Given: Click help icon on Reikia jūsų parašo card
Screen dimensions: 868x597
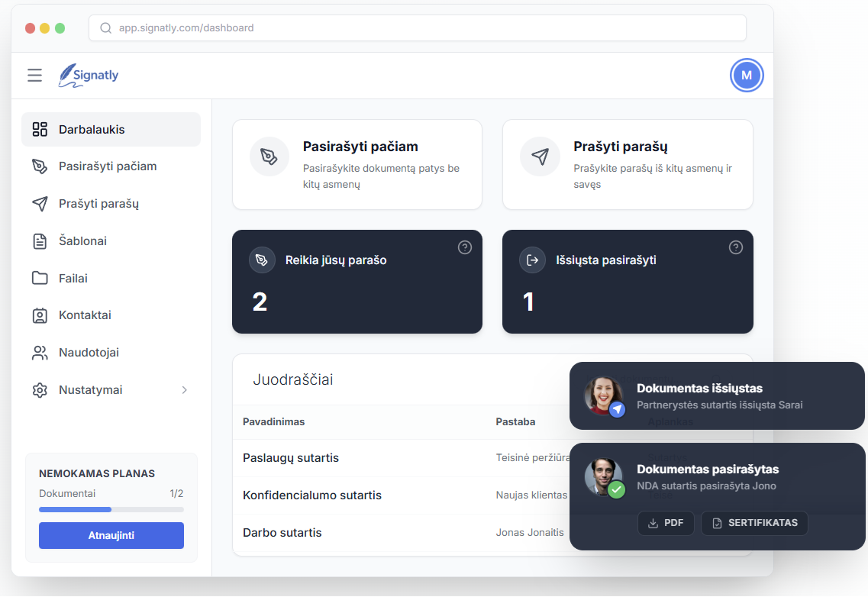Looking at the screenshot, I should coord(465,247).
